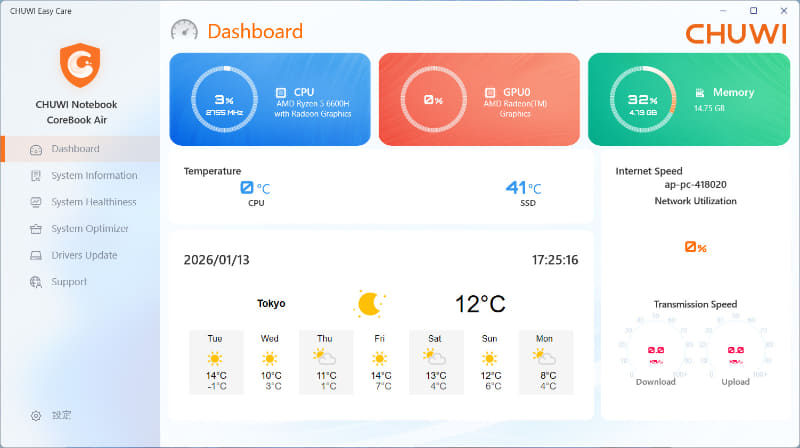Click the current temperature 12°C
The height and width of the screenshot is (448, 800).
point(480,304)
